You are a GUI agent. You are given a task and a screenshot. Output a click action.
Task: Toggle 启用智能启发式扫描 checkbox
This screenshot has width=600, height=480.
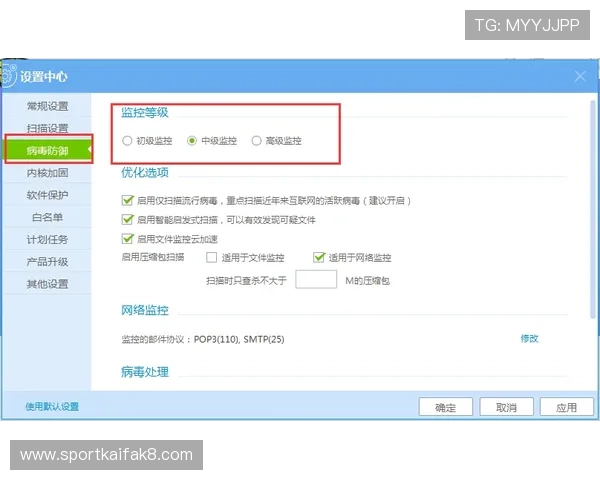tap(127, 219)
